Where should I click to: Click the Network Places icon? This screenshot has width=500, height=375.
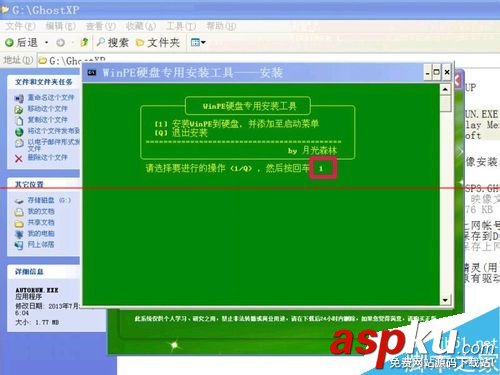click(19, 245)
